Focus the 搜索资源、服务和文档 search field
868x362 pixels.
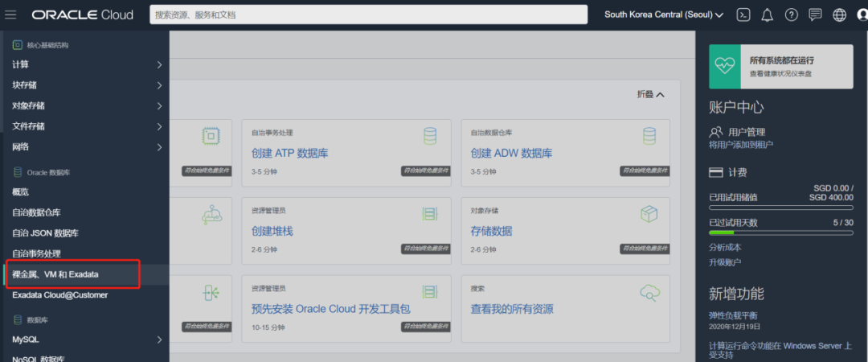(368, 15)
